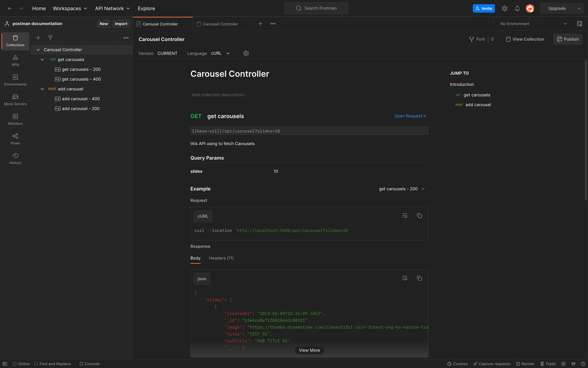The width and height of the screenshot is (588, 368).
Task: Go to the Explore menu item
Action: tap(146, 8)
